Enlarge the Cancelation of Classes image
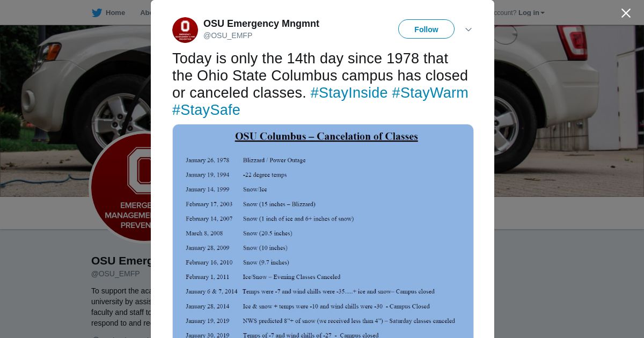Image resolution: width=644 pixels, height=338 pixels. (x=323, y=231)
